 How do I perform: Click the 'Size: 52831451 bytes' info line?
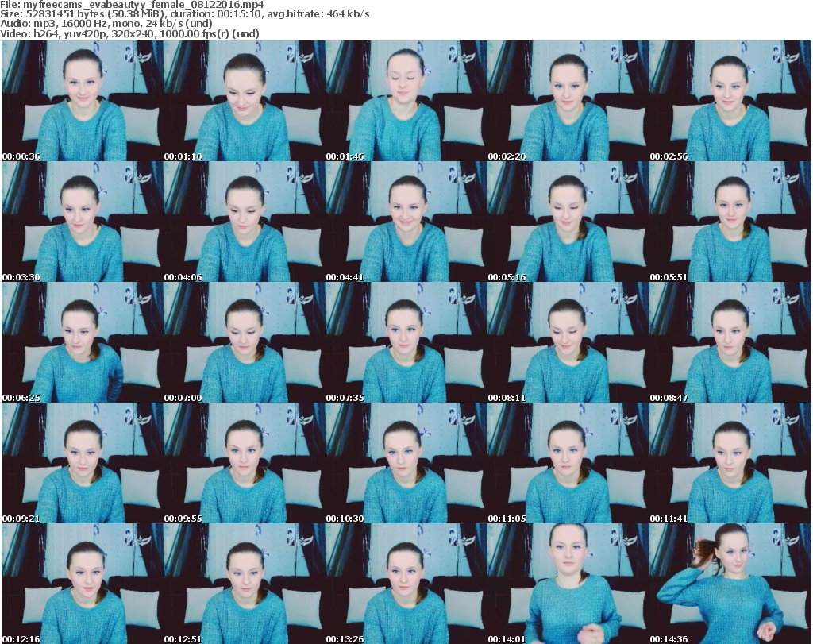tap(184, 14)
